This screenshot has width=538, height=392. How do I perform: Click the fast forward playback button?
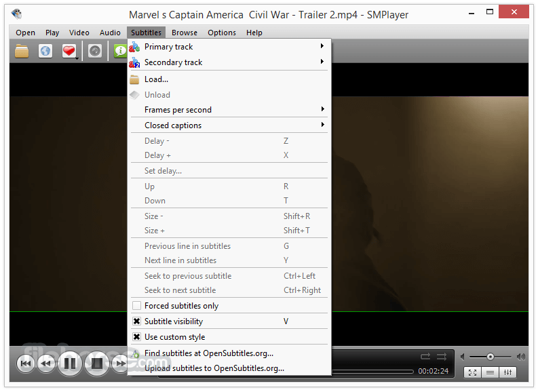coord(119,364)
